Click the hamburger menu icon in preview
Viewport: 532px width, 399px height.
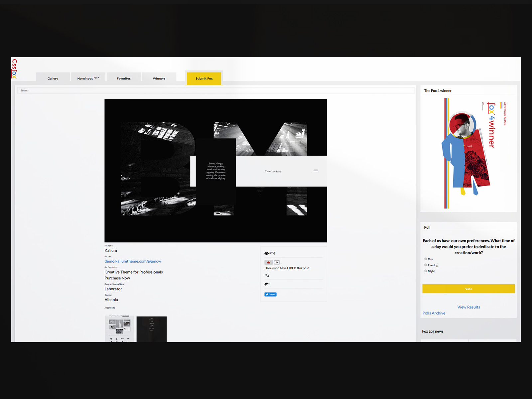[316, 171]
